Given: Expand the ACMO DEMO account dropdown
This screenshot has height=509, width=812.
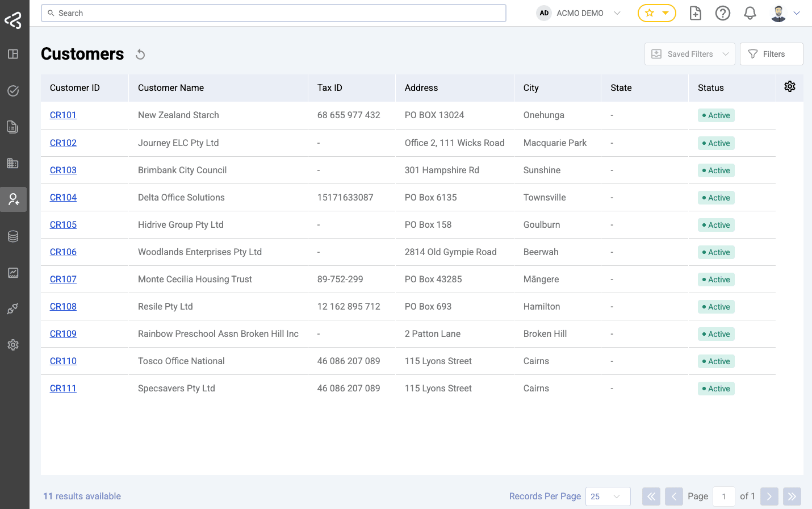Looking at the screenshot, I should (617, 13).
